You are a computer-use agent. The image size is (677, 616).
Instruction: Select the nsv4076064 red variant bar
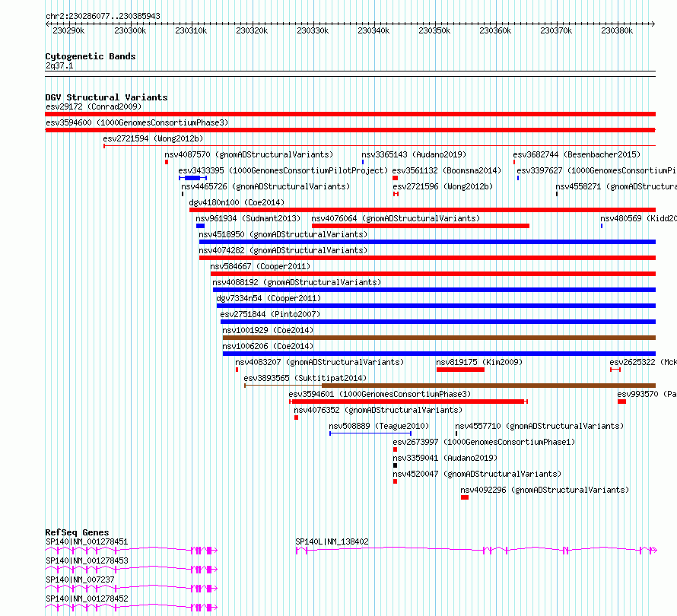421,226
